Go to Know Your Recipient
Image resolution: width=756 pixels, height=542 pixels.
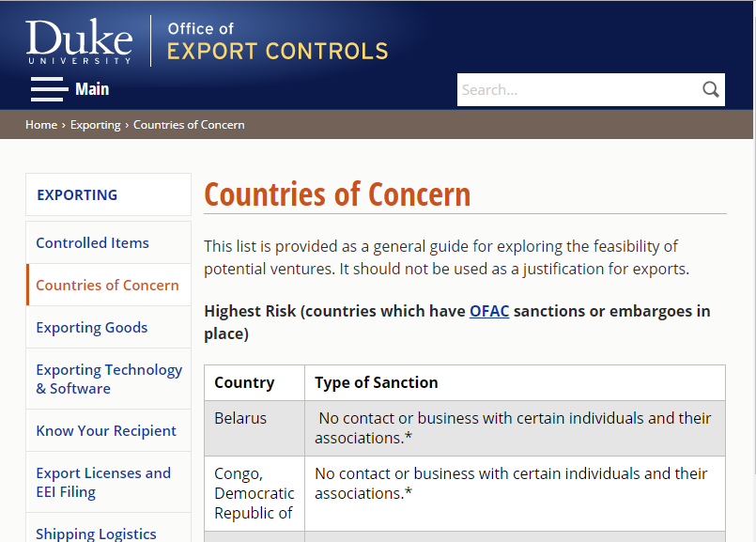tap(106, 430)
